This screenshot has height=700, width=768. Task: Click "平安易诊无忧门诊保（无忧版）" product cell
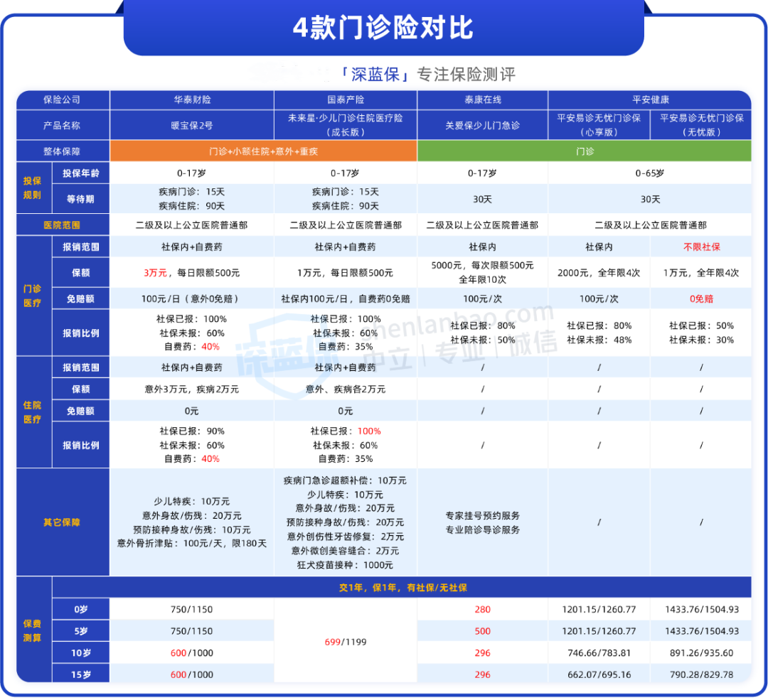coord(701,125)
